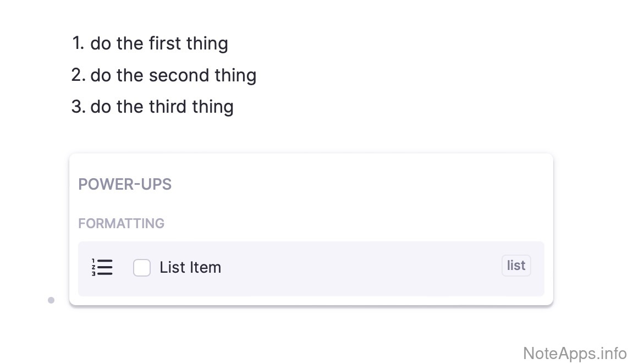Click the word "first" in item one

[165, 43]
